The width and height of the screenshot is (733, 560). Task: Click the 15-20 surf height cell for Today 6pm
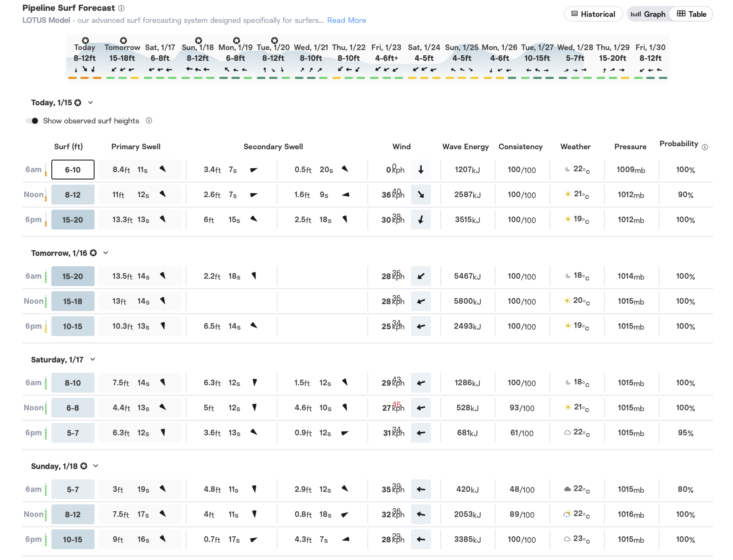pyautogui.click(x=73, y=220)
